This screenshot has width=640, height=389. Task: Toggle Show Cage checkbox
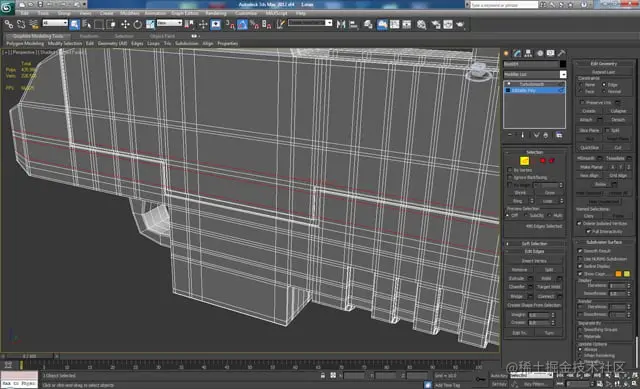(580, 274)
